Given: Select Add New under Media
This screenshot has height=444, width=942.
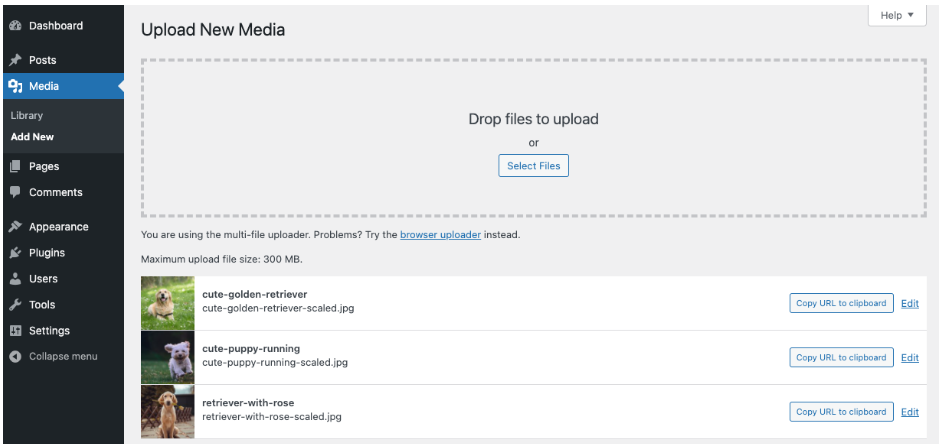Looking at the screenshot, I should pyautogui.click(x=32, y=137).
